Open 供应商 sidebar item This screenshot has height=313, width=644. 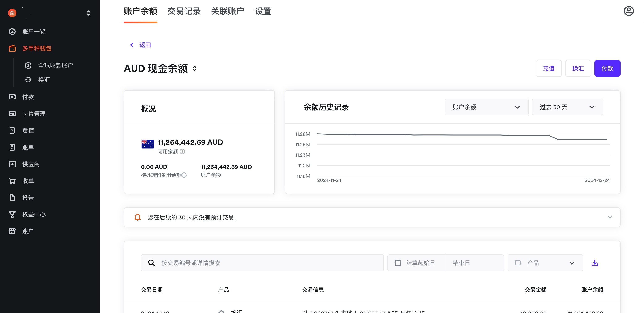[31, 164]
